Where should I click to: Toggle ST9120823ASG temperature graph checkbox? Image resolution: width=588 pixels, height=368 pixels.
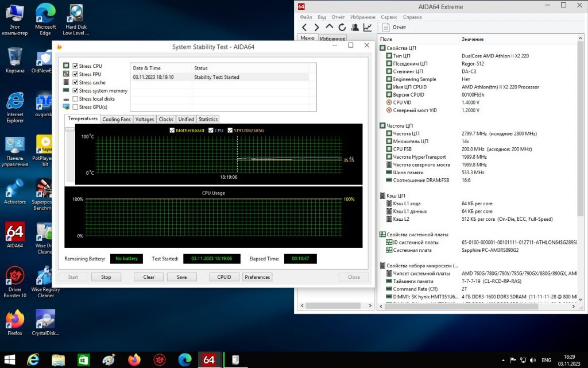click(230, 131)
